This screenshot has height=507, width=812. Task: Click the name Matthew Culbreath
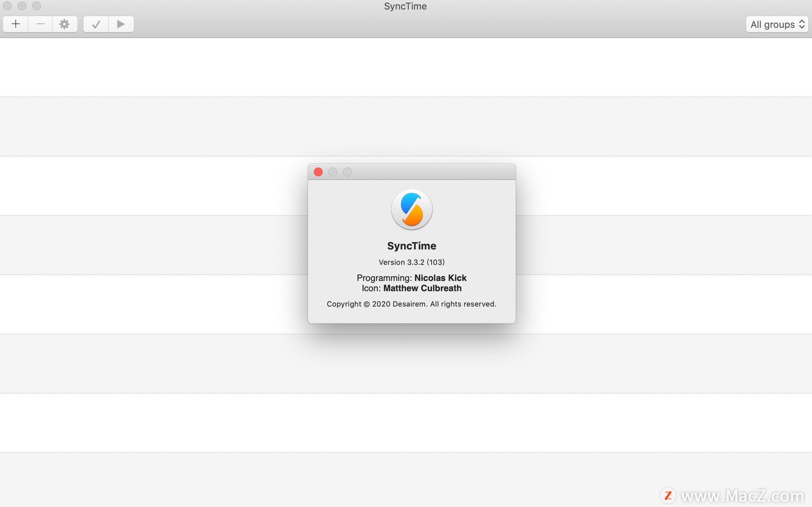(422, 288)
